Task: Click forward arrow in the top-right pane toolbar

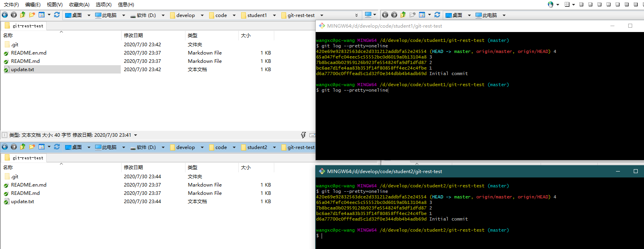Action: (394, 15)
